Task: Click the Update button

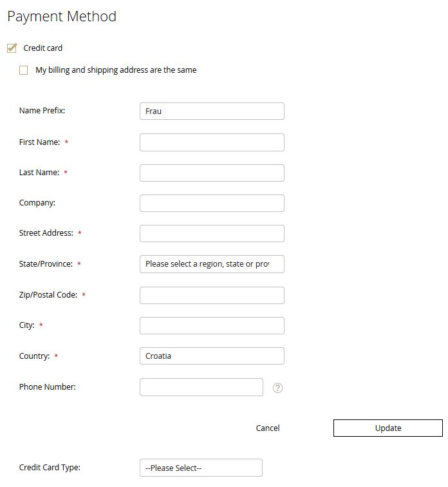Action: point(388,428)
